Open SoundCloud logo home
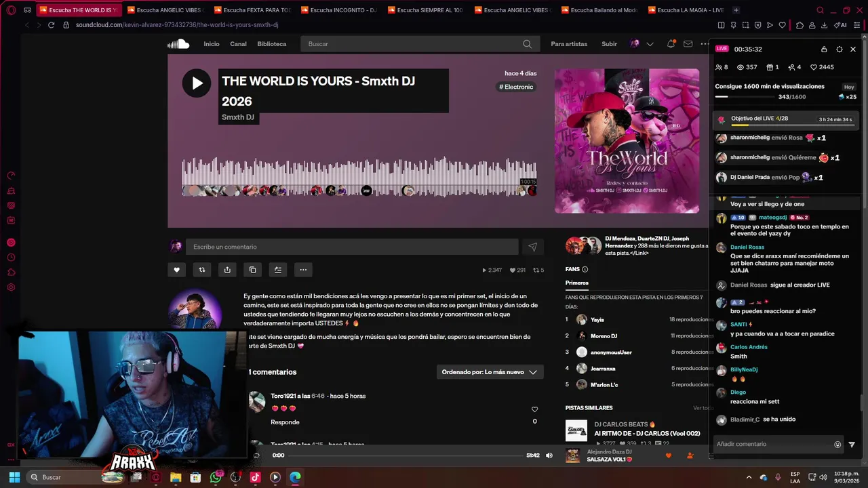This screenshot has height=488, width=868. click(x=178, y=44)
